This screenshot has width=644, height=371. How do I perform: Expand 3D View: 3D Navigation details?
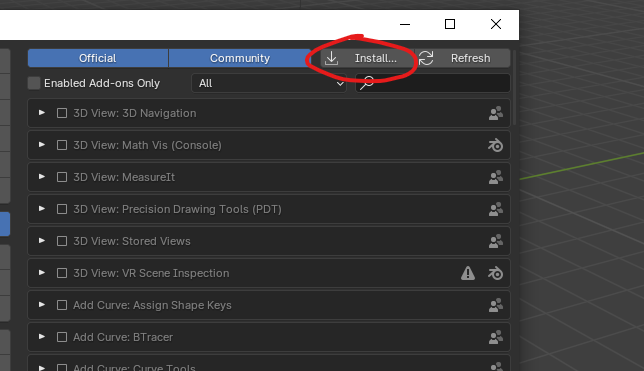[x=41, y=113]
